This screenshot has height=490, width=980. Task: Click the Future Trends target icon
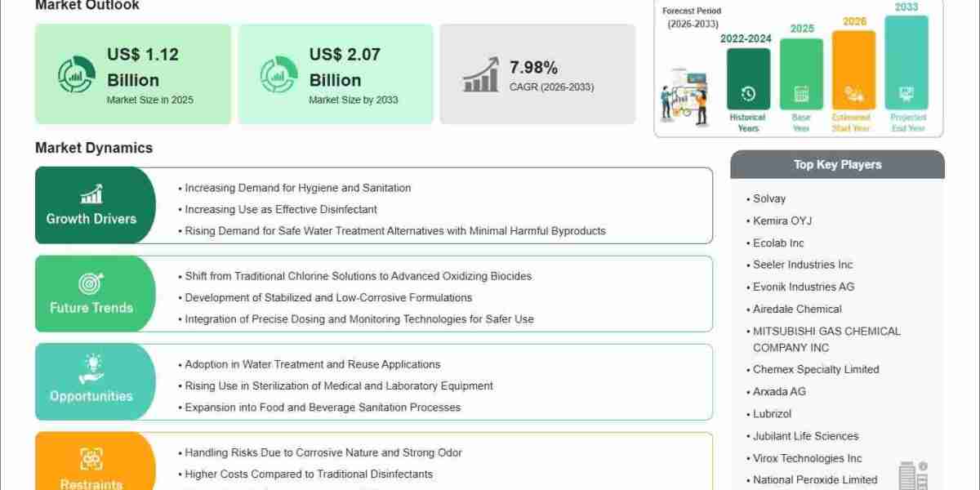pos(91,283)
